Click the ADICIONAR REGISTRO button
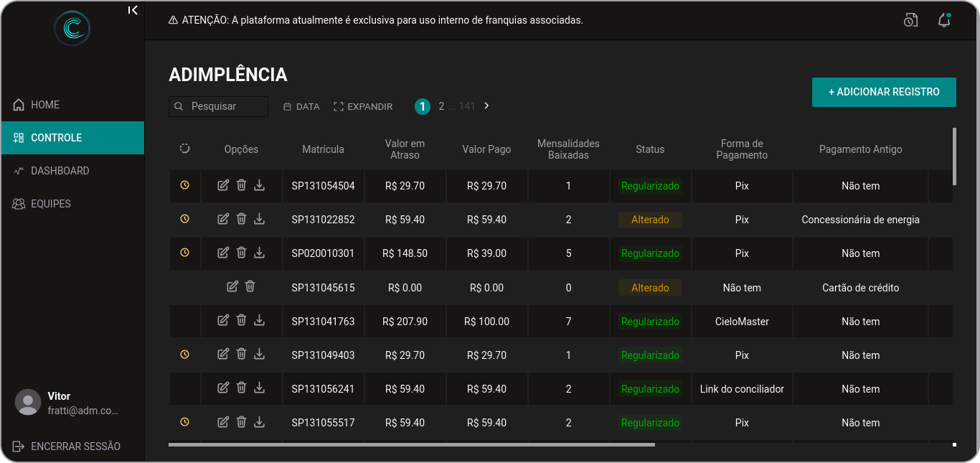980x463 pixels. point(884,92)
